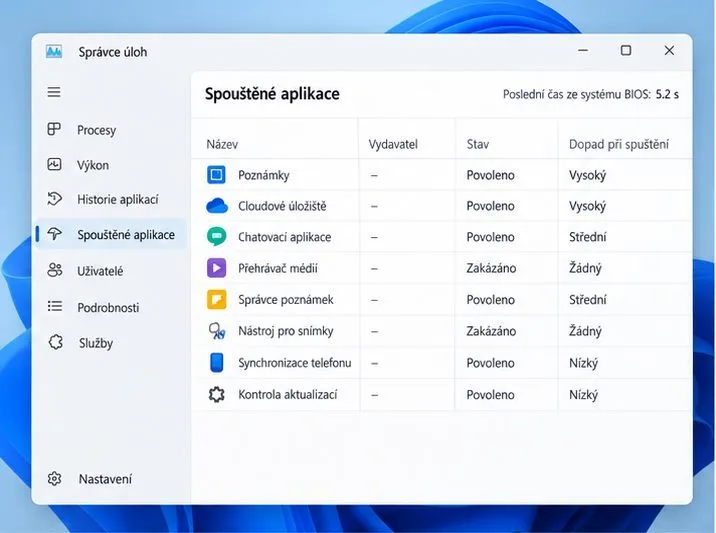Select the Spouštěné aplikace tab label
The height and width of the screenshot is (533, 716).
point(126,235)
